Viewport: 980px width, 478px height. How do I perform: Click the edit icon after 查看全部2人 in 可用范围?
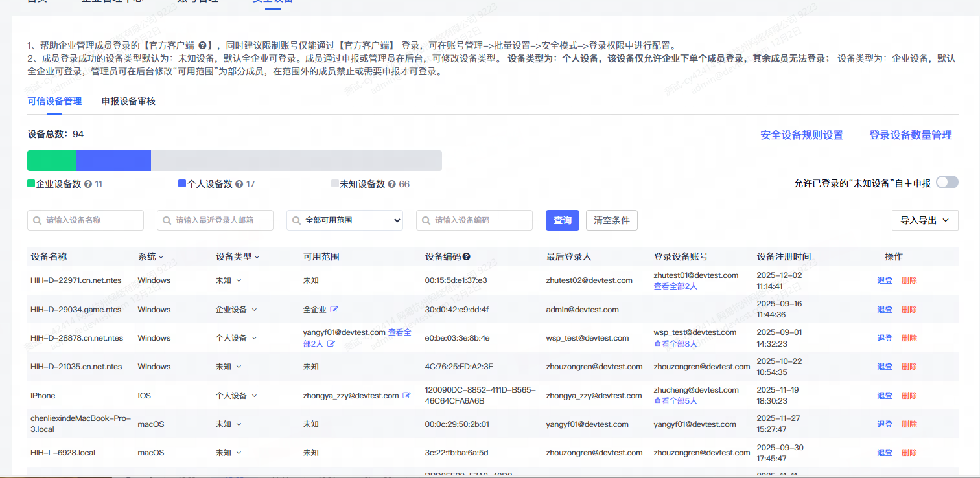[x=331, y=343]
